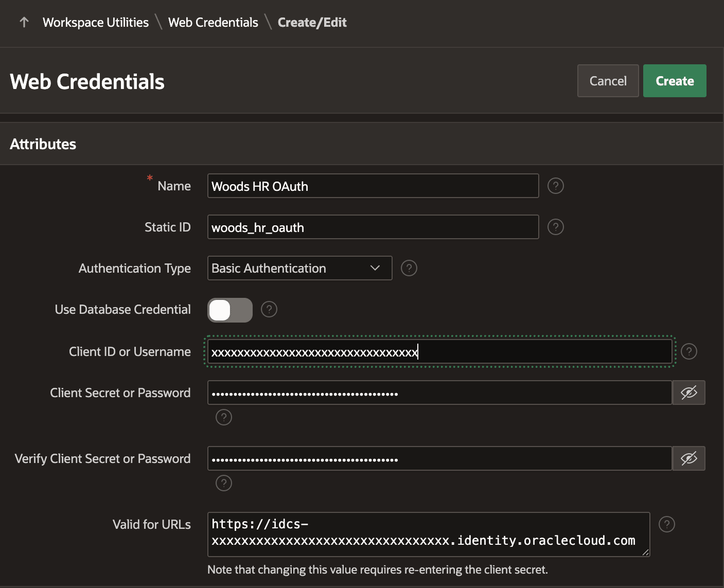Toggle the Use Database Credential switch
The image size is (724, 588).
tap(230, 310)
